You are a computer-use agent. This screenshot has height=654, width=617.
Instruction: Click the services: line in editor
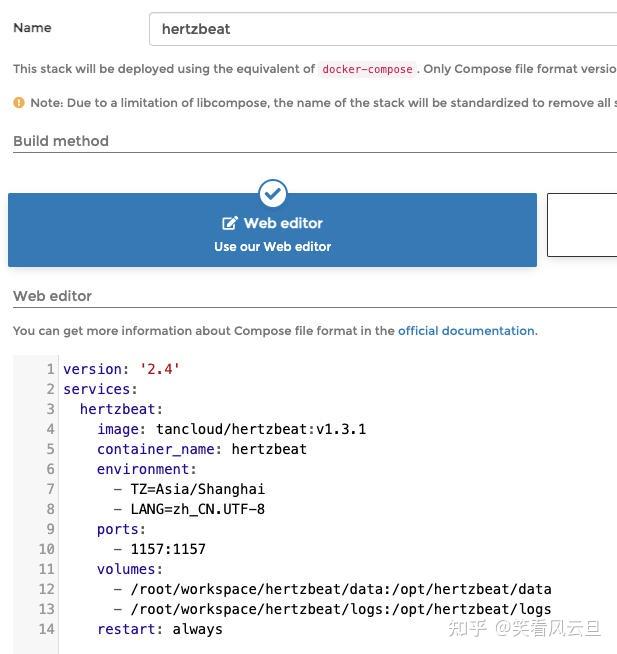point(100,389)
